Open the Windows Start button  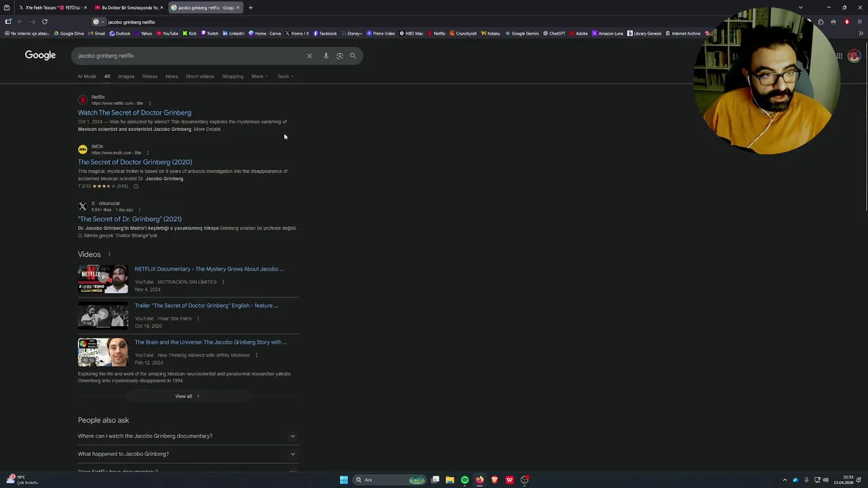344,480
